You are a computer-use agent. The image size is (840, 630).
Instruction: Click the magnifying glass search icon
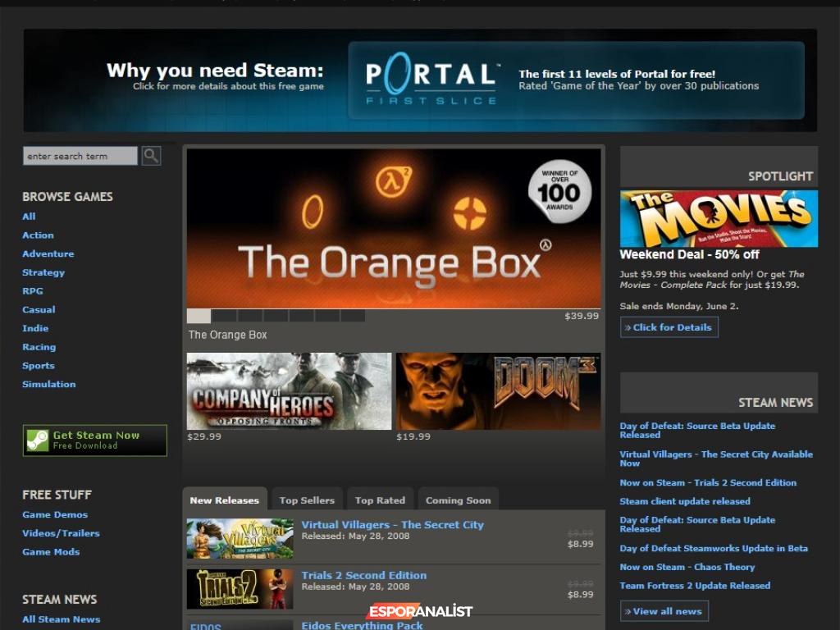click(x=151, y=156)
